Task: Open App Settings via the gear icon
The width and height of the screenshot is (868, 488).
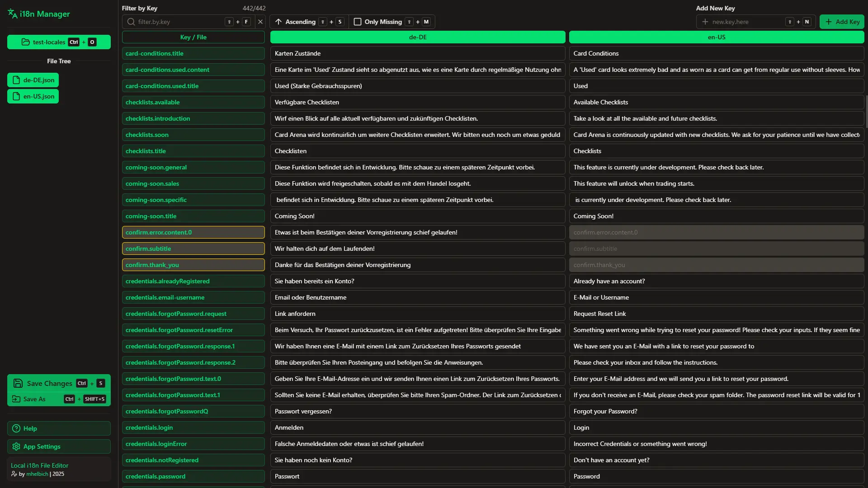Action: 16,446
